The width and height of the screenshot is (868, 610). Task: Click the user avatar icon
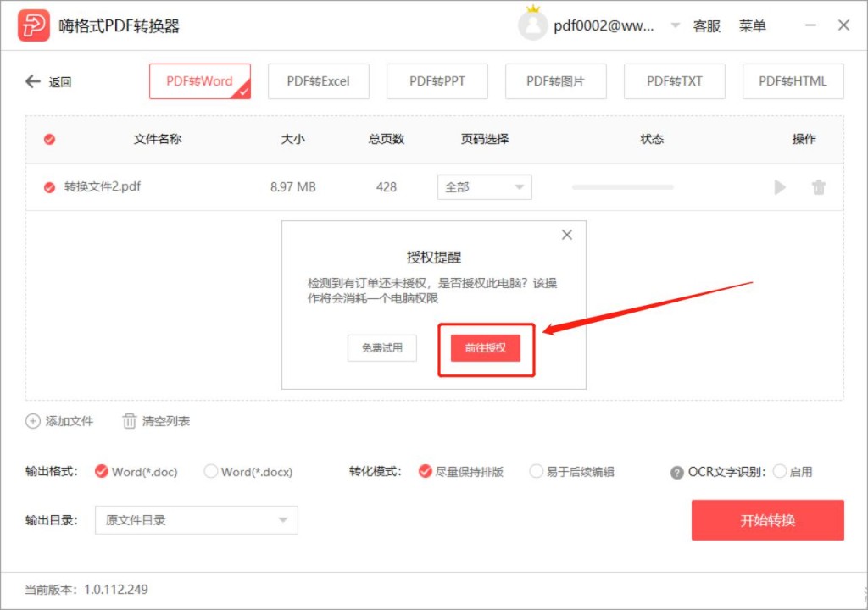pos(532,25)
